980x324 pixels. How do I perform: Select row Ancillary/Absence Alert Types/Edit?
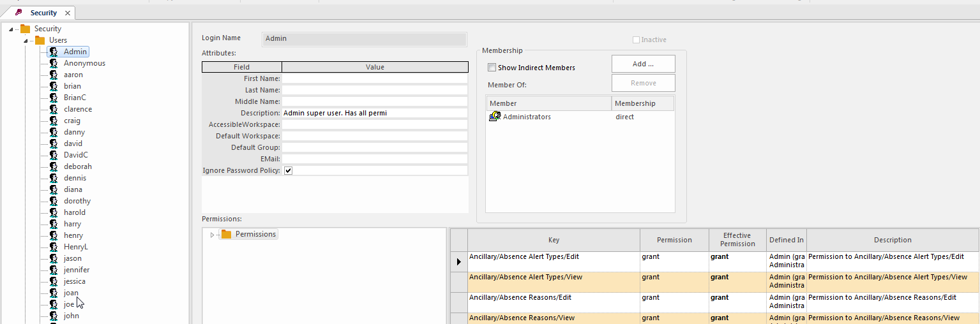click(715, 261)
